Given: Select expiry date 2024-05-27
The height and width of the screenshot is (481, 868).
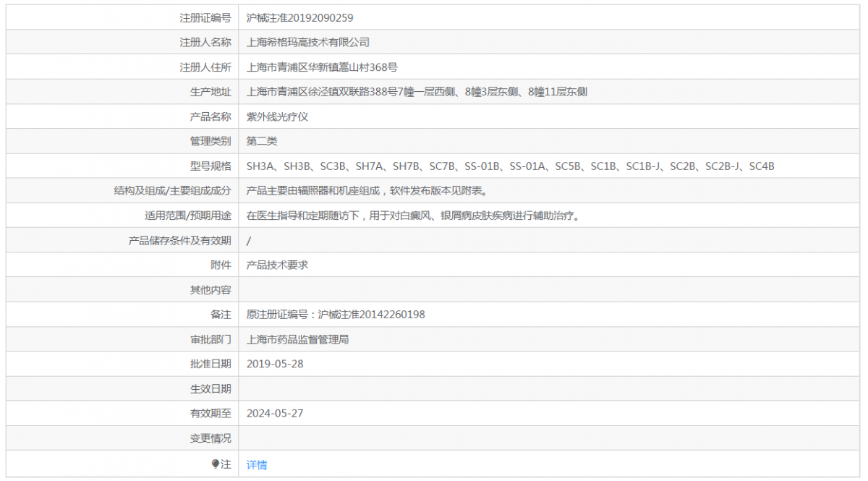Looking at the screenshot, I should click(275, 413).
